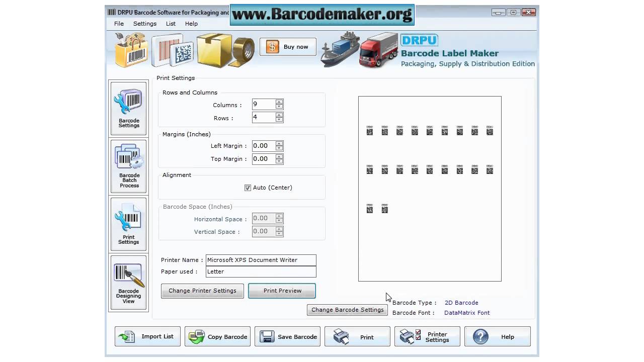
Task: Click Change Barcode Settings button
Action: point(347,310)
